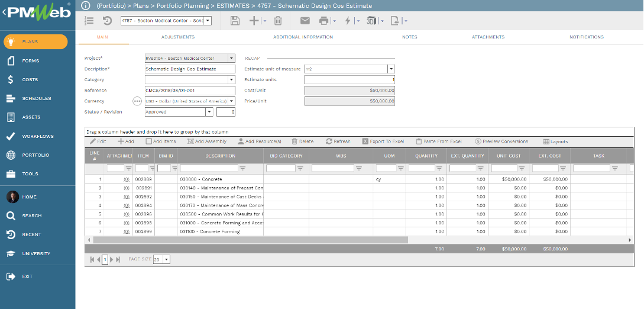Click the info icon beside the breadcrumb
This screenshot has width=644, height=309.
(x=85, y=6)
